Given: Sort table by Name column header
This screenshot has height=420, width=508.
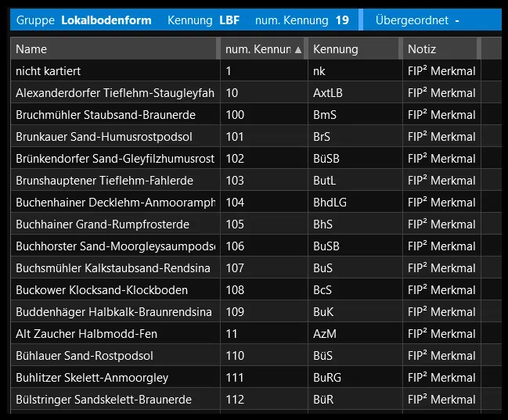Looking at the screenshot, I should pyautogui.click(x=113, y=49).
